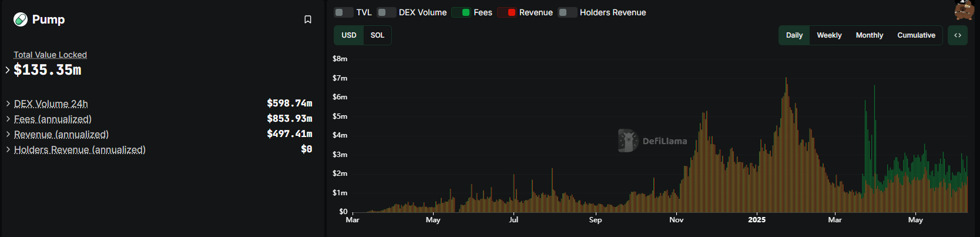This screenshot has width=980, height=237.
Task: Bookmark the Pump protocol
Action: tap(307, 19)
